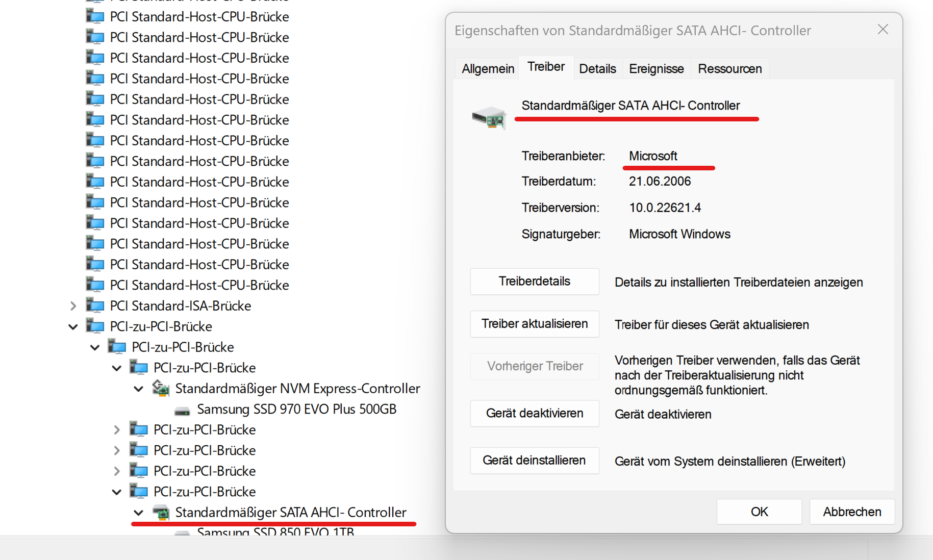Screen dimensions: 933x560
Task: Expand the PCI Standard-ISA-Brücke node
Action: click(x=73, y=306)
